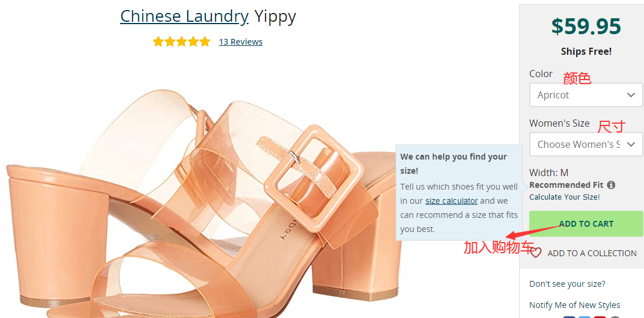Click Don't see your size?

click(x=567, y=284)
